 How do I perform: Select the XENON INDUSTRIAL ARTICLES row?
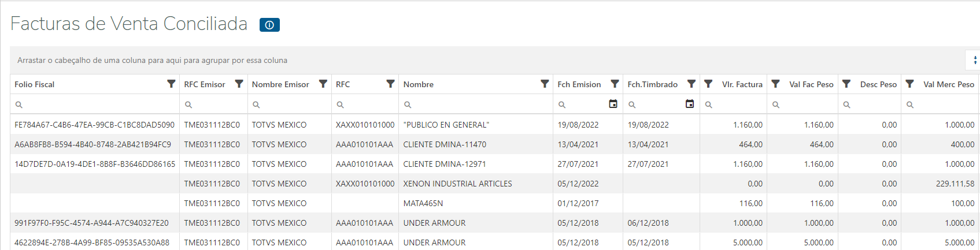457,184
